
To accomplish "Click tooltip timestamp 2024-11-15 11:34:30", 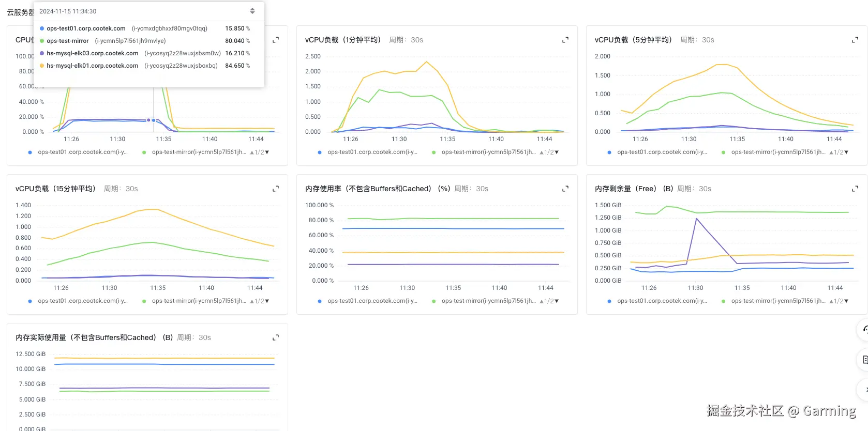I will 68,11.
